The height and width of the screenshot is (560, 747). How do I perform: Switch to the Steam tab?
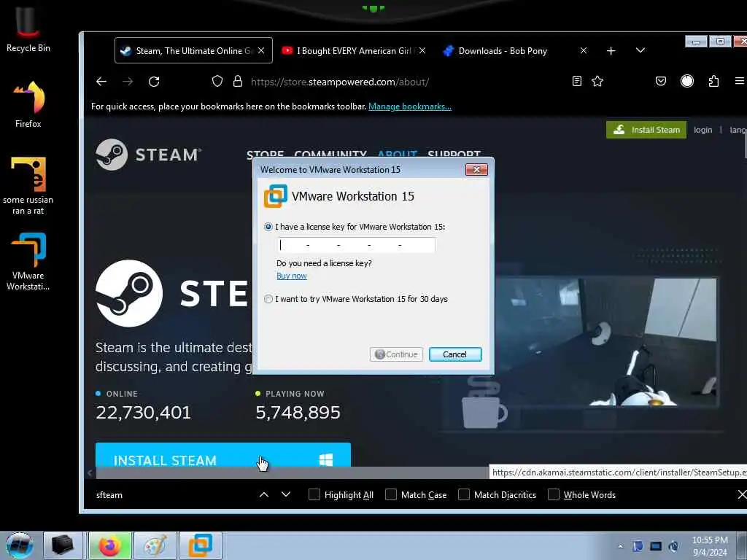[193, 50]
